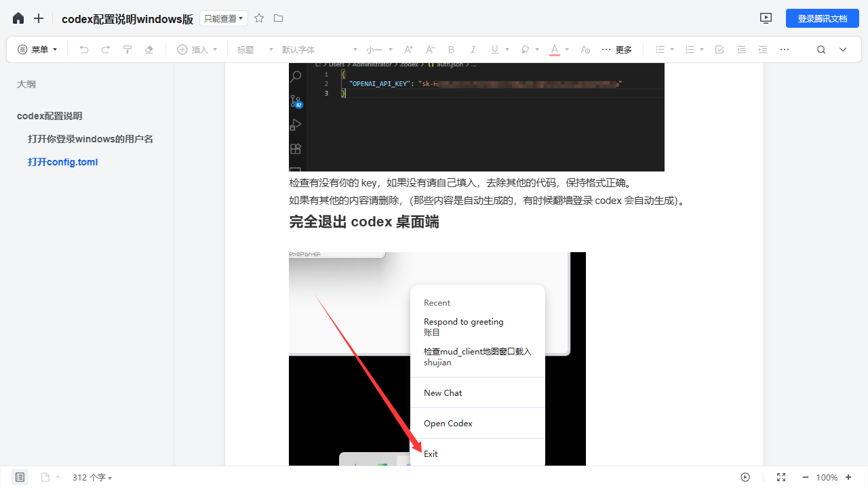Open search in document
Screen dimensions: 868x488
[821, 49]
